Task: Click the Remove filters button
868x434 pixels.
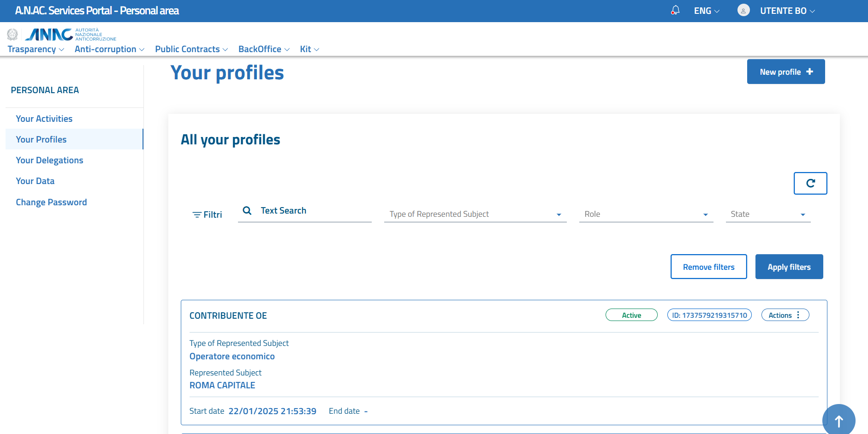Action: click(708, 267)
